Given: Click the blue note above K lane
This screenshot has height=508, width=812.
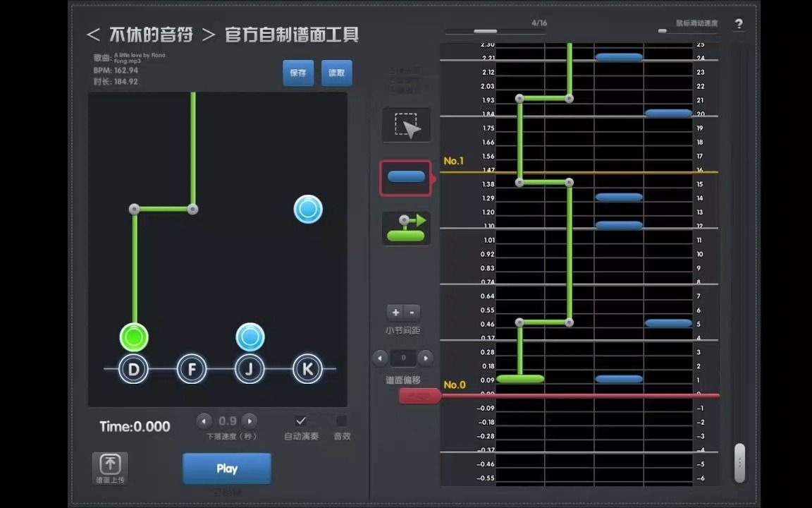Looking at the screenshot, I should point(308,210).
